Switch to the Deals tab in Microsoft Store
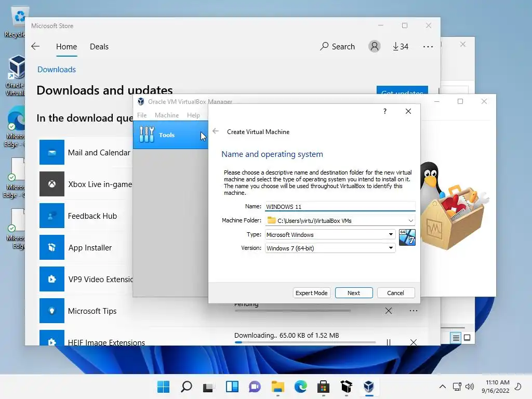The width and height of the screenshot is (532, 399). pos(99,46)
